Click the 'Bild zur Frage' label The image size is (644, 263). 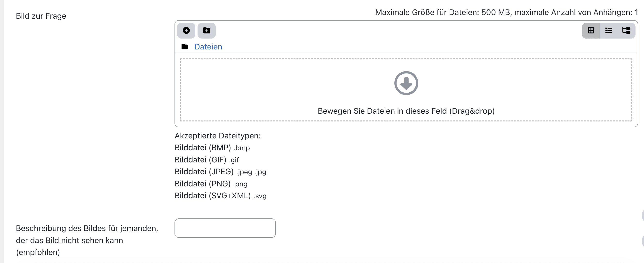click(x=41, y=16)
